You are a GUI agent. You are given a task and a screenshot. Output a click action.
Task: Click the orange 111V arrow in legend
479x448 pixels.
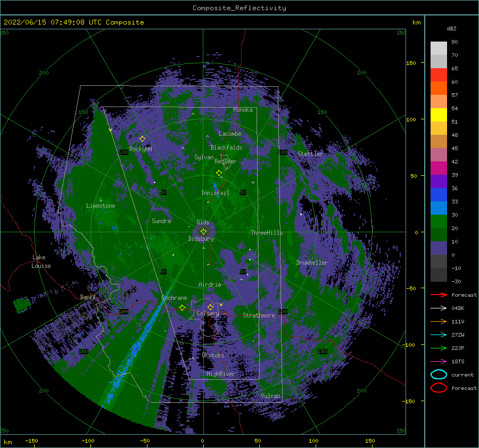439,321
